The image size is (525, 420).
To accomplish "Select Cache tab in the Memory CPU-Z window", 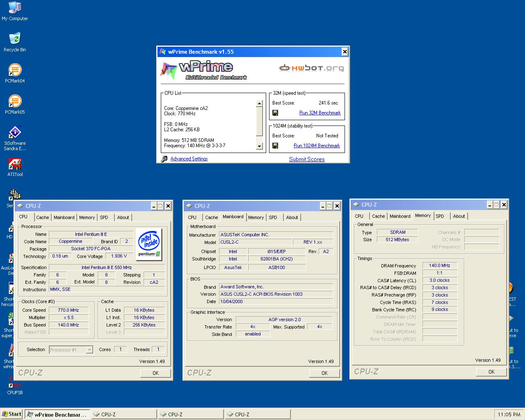I will (x=378, y=216).
